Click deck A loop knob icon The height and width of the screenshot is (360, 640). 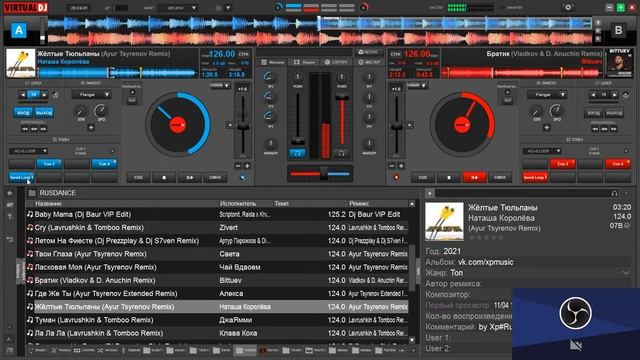(55, 95)
